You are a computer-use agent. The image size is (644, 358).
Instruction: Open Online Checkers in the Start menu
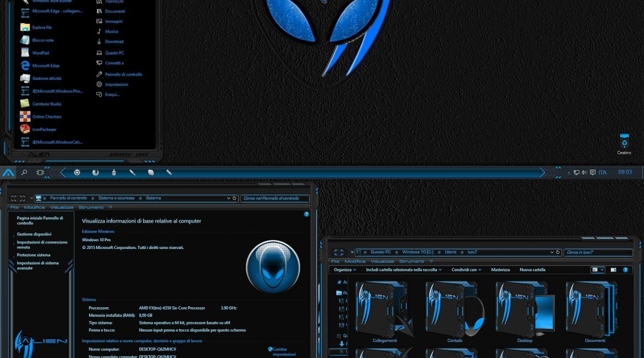[x=41, y=117]
